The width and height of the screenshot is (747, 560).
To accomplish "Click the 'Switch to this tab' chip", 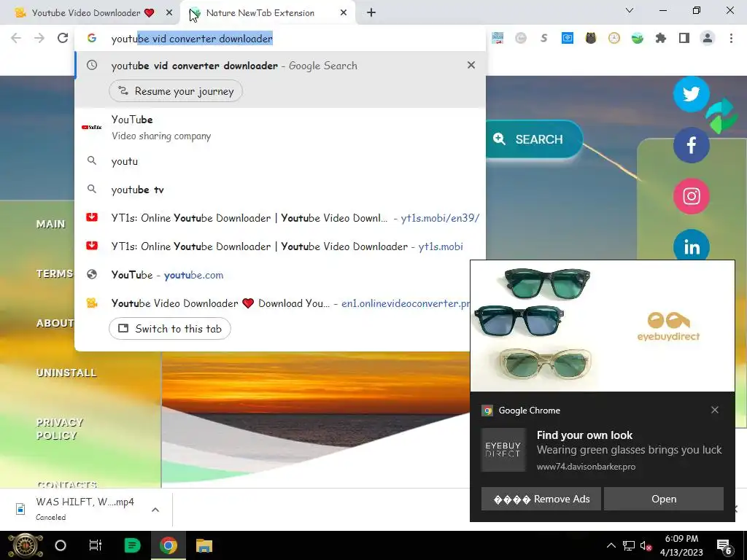I will click(x=170, y=329).
